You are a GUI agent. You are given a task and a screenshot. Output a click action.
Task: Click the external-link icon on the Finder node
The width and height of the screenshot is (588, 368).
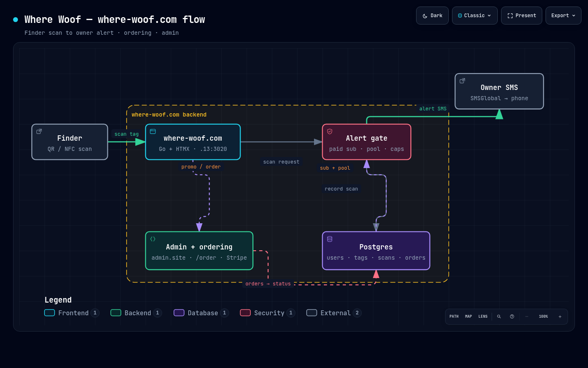pos(39,131)
